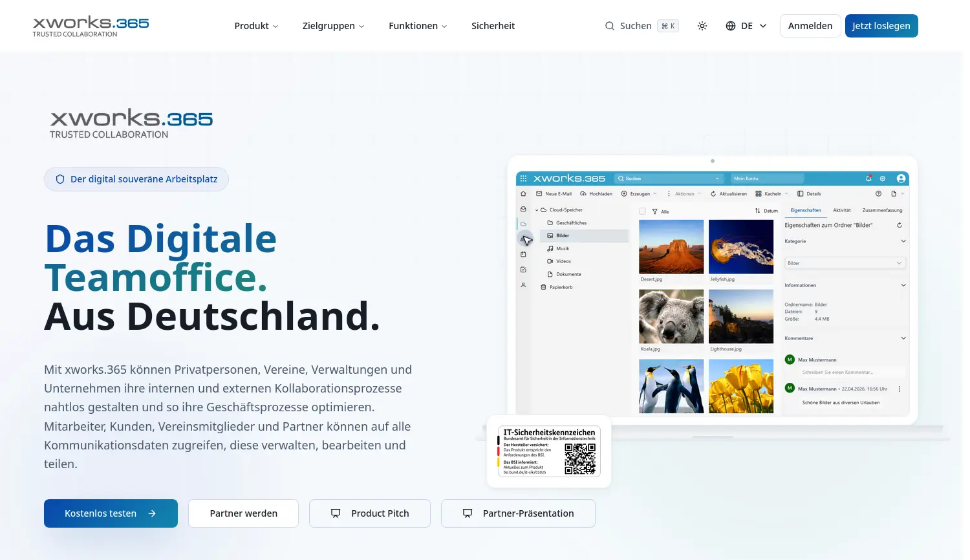
Task: Click the Kostenlos testen button
Action: click(111, 513)
